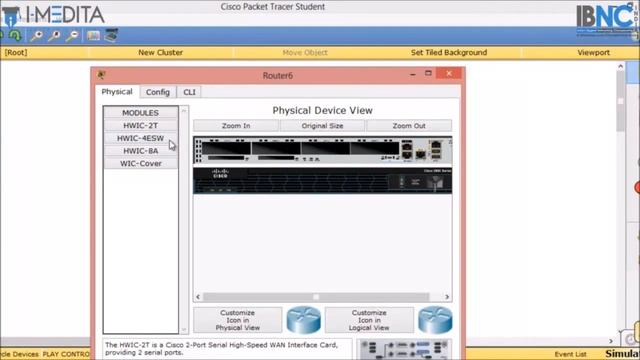Click the router icon beside Logical View customize
Image resolution: width=640 pixels, height=360 pixels.
coord(435,320)
